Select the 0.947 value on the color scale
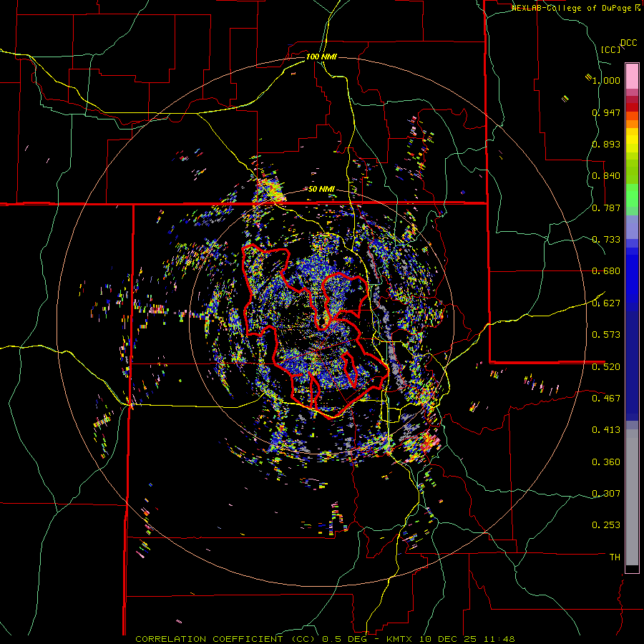This screenshot has width=644, height=644. [x=606, y=112]
